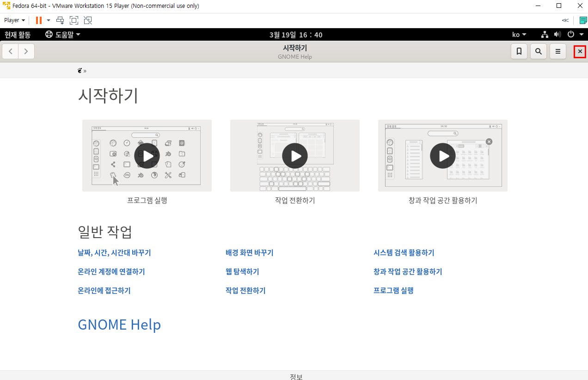The width and height of the screenshot is (588, 380).
Task: Enter full screen mode in VMware Player
Action: coord(74,20)
